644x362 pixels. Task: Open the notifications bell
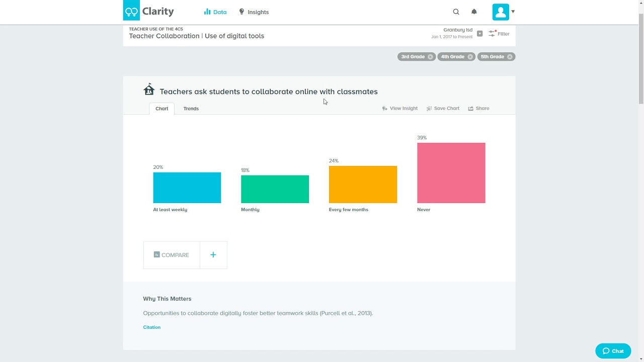click(x=474, y=12)
